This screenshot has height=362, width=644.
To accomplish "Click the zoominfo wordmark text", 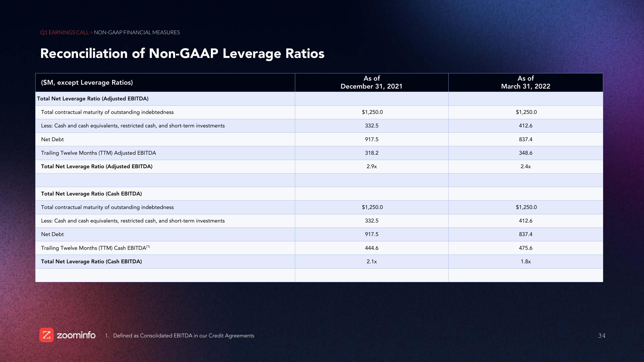I will pyautogui.click(x=76, y=335).
